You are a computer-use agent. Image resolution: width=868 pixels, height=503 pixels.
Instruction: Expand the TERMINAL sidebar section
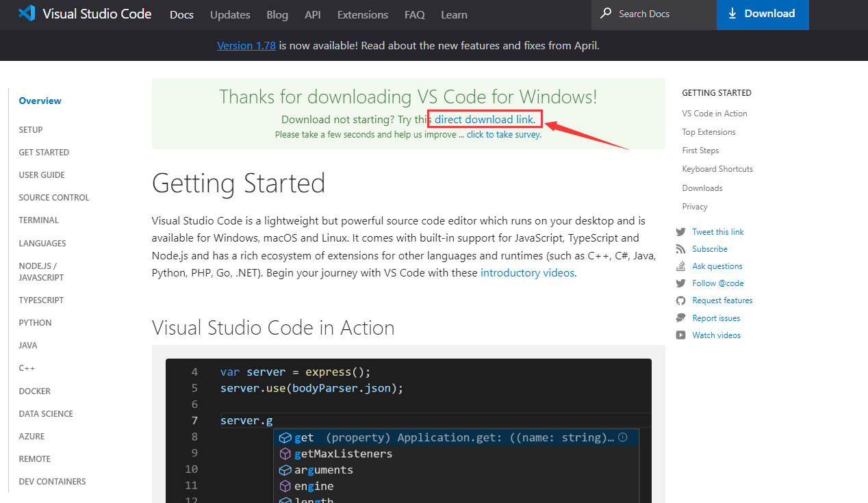[x=39, y=220]
